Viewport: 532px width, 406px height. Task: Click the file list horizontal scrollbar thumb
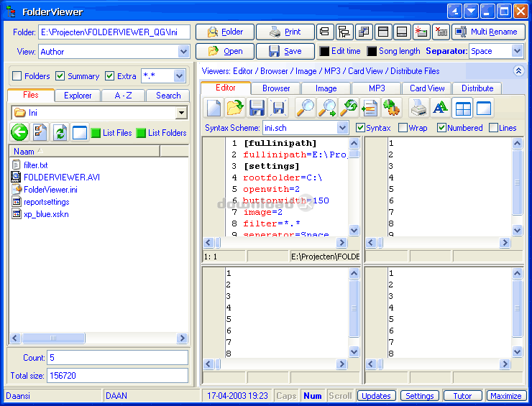click(53, 338)
